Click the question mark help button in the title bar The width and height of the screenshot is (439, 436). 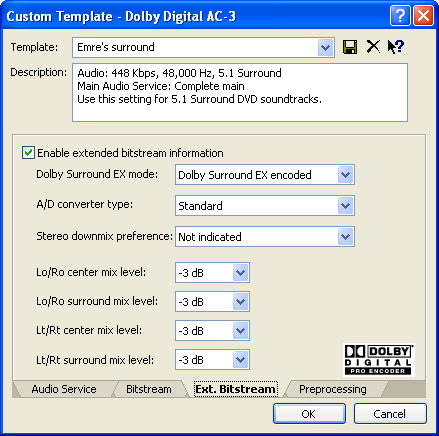click(400, 15)
